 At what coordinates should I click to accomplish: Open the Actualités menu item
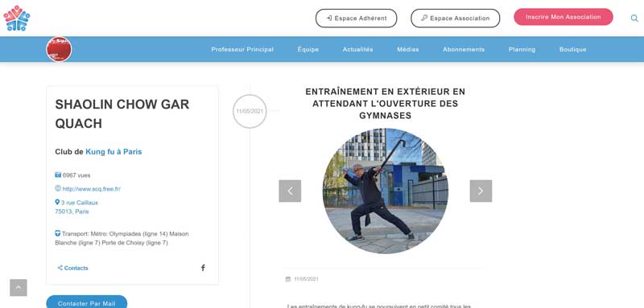[x=357, y=49]
